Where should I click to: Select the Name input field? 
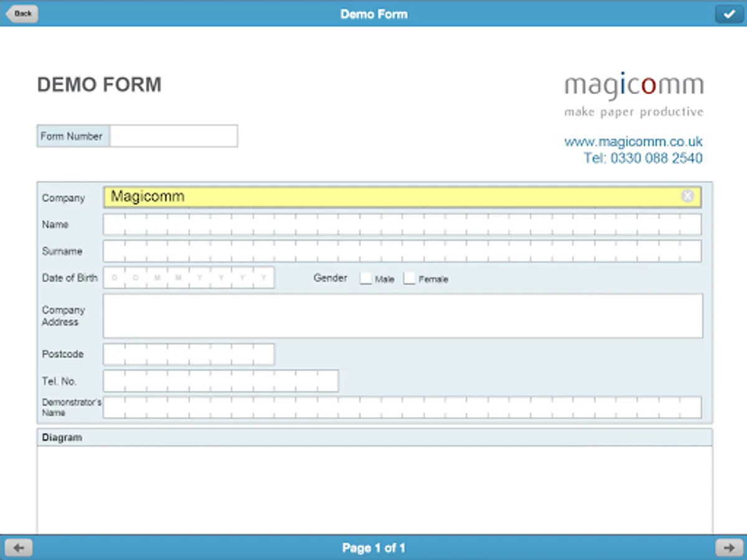point(402,224)
